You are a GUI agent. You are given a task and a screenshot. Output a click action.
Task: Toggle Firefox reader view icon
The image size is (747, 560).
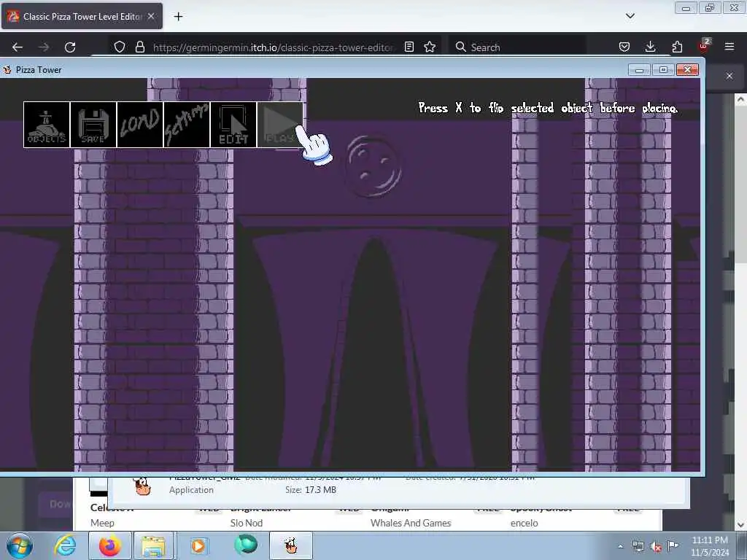[x=409, y=47]
